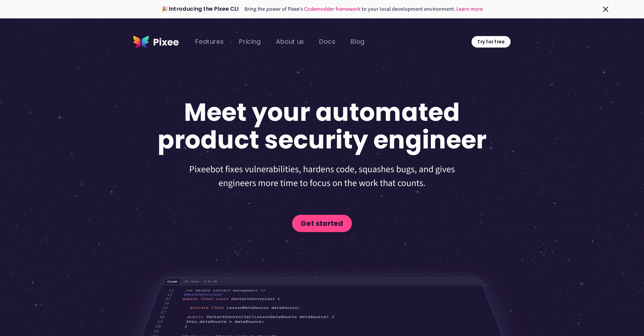Click the Pixeebot description paragraph
644x336 pixels.
pos(322,176)
